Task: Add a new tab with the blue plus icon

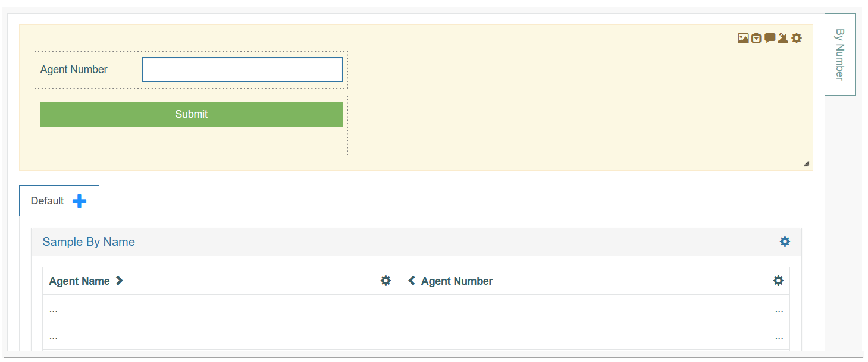Action: pos(79,202)
